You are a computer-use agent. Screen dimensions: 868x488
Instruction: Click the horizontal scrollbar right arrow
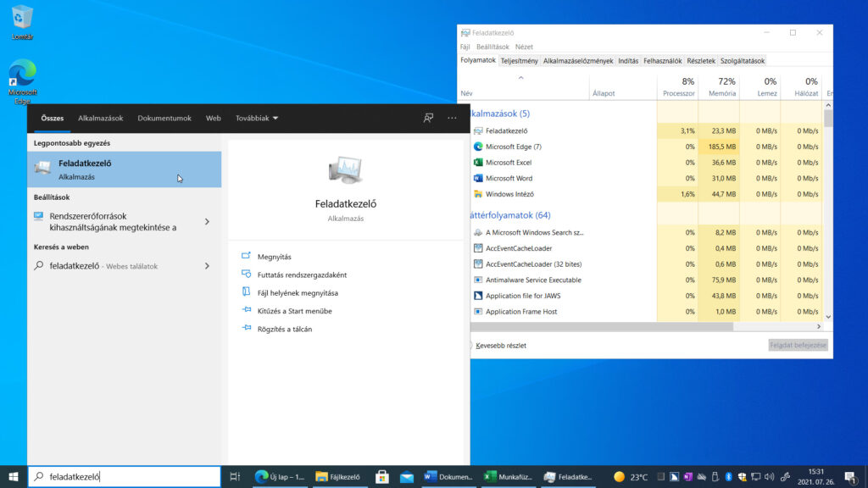[818, 326]
